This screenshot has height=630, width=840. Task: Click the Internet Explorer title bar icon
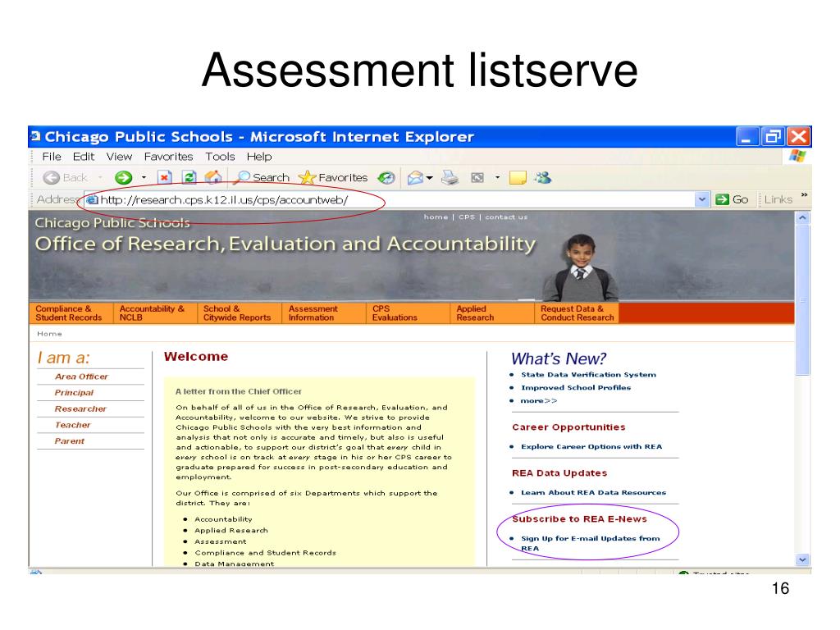click(x=35, y=136)
